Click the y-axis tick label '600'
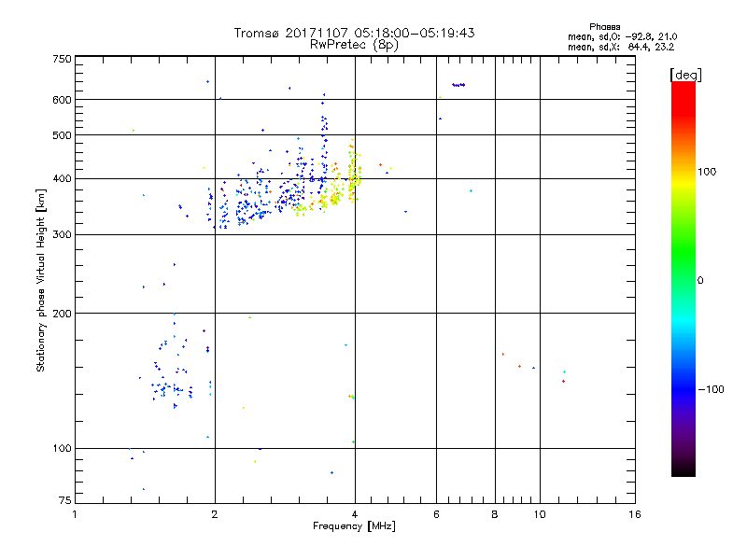747x560 pixels. point(62,100)
